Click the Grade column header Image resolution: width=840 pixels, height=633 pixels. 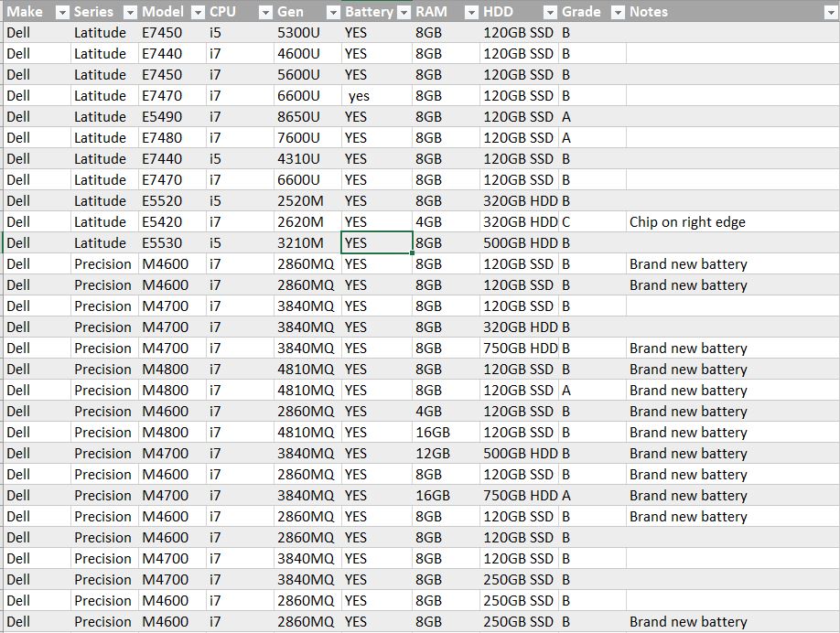593,12
